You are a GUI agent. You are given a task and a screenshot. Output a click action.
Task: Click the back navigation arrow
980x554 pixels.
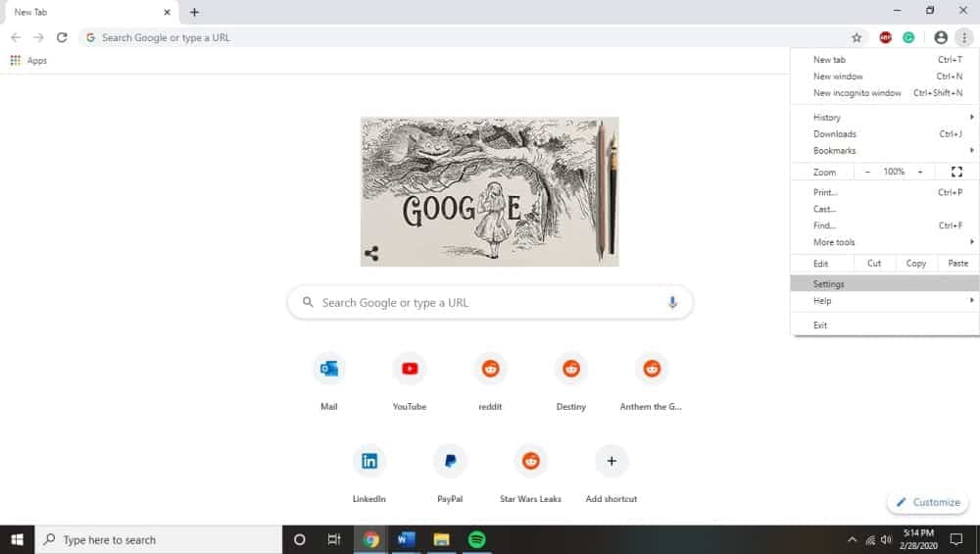16,37
